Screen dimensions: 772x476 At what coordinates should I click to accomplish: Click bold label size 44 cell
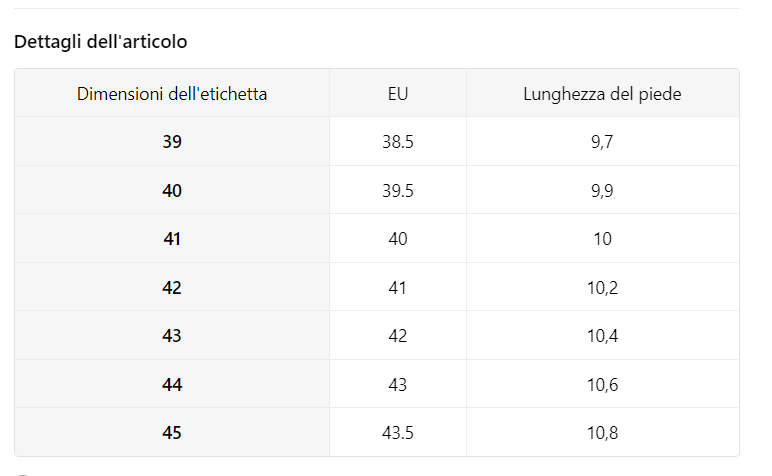(172, 384)
